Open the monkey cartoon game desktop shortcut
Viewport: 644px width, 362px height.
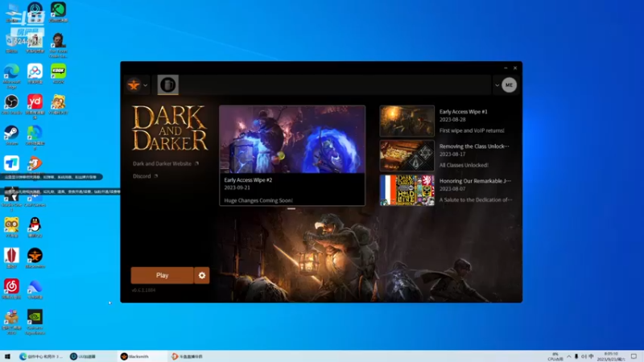tap(58, 105)
